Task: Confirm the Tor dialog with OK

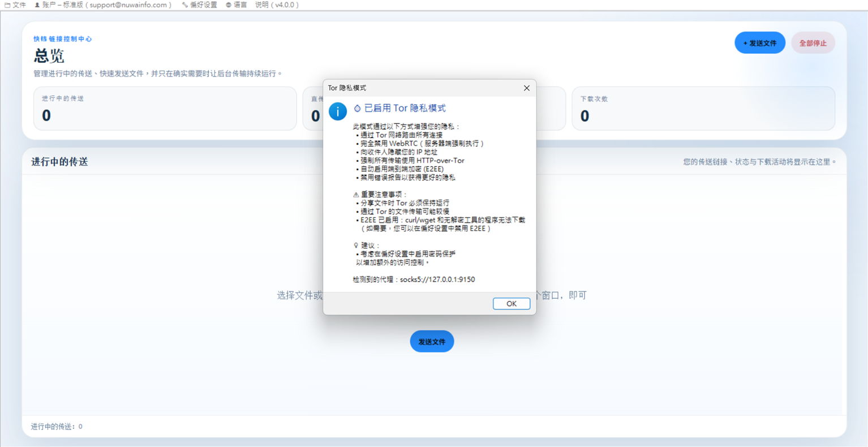Action: [x=512, y=304]
